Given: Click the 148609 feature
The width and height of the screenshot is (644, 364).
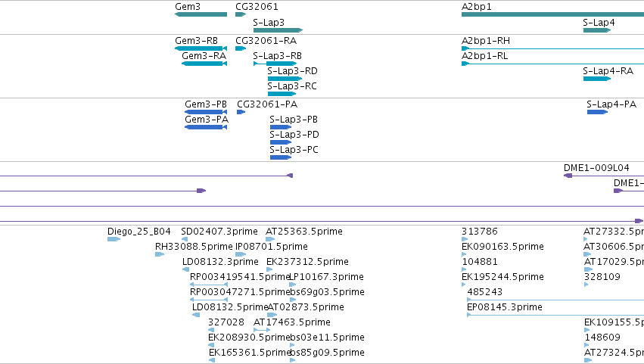Looking at the screenshot, I should pos(586,346).
